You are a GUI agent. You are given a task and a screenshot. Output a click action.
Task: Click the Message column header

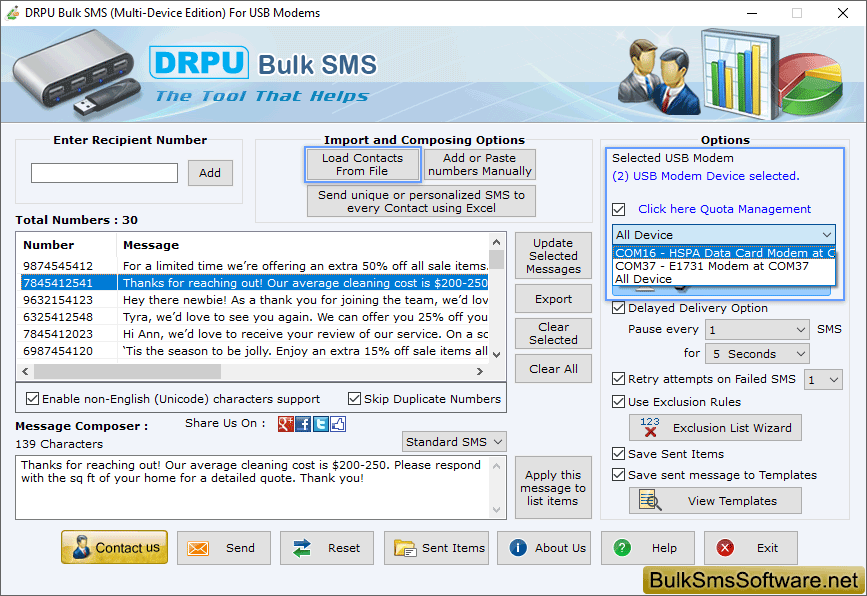click(303, 245)
